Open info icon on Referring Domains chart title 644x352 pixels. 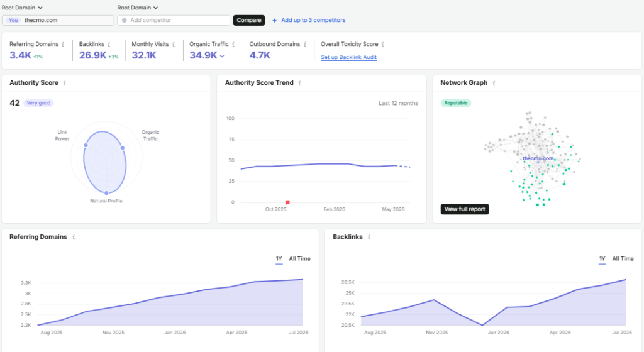click(74, 237)
